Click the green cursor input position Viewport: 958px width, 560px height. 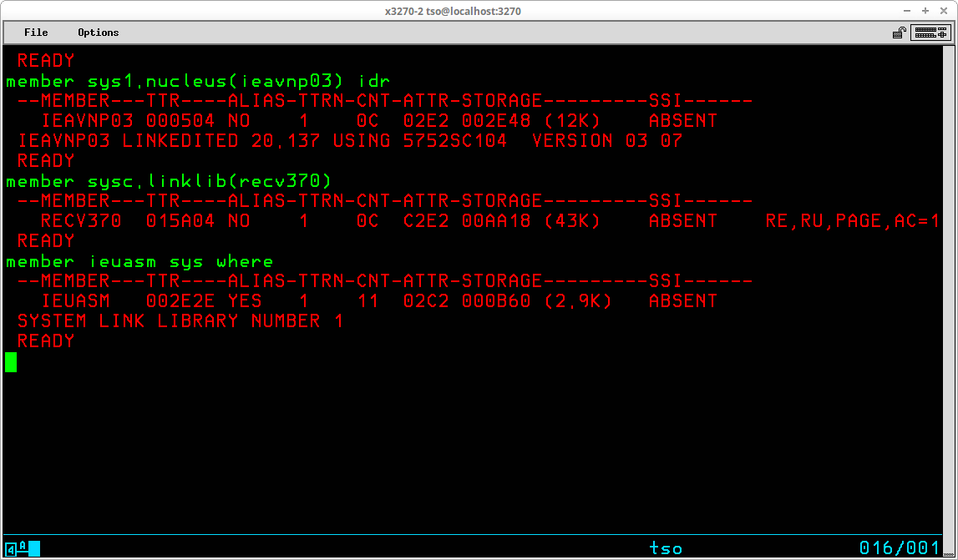tap(11, 362)
